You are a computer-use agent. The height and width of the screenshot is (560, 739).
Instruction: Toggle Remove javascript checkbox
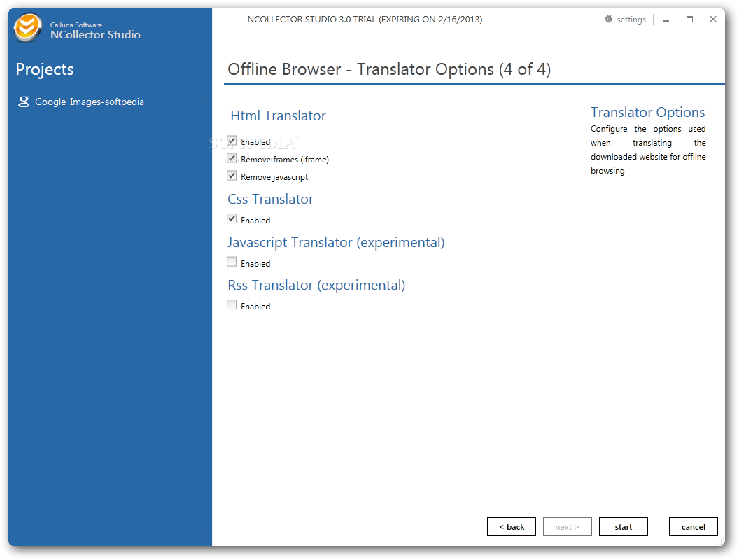(232, 176)
